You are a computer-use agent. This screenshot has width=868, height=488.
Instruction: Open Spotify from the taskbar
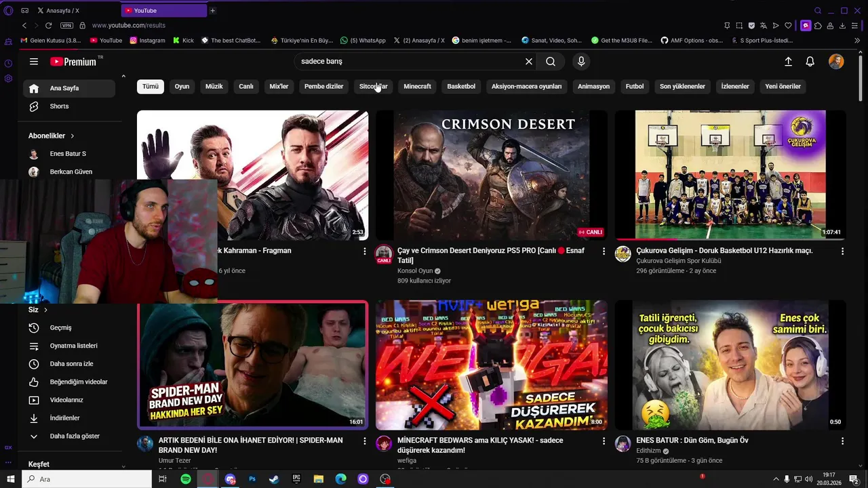(186, 479)
